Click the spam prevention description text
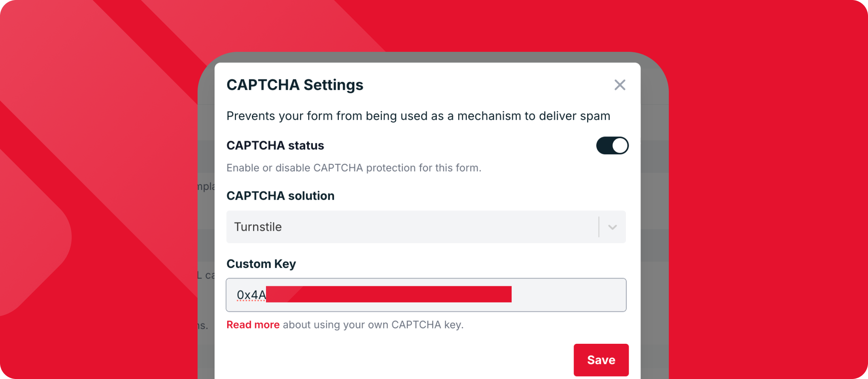This screenshot has height=379, width=868. pyautogui.click(x=418, y=116)
